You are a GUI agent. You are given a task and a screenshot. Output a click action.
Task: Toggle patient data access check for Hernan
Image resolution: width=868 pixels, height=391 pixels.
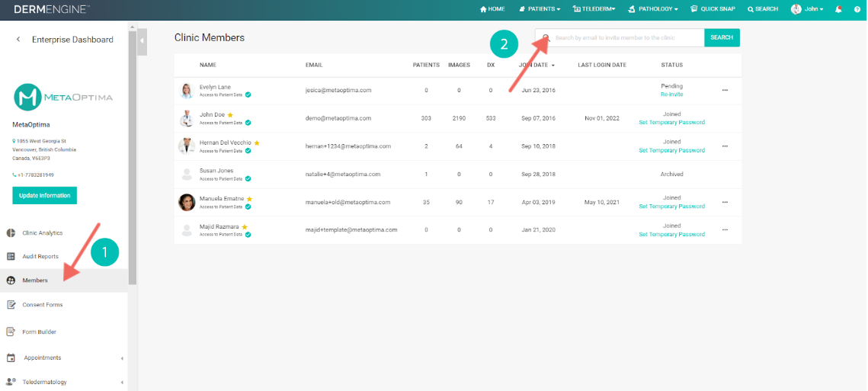[x=248, y=151]
